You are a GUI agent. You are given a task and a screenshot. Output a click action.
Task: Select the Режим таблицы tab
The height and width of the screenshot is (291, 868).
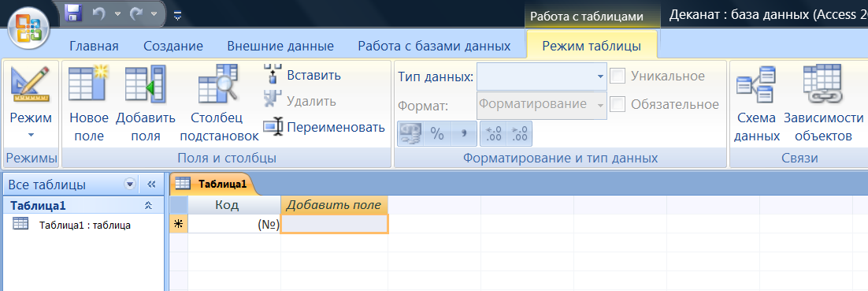tap(592, 46)
